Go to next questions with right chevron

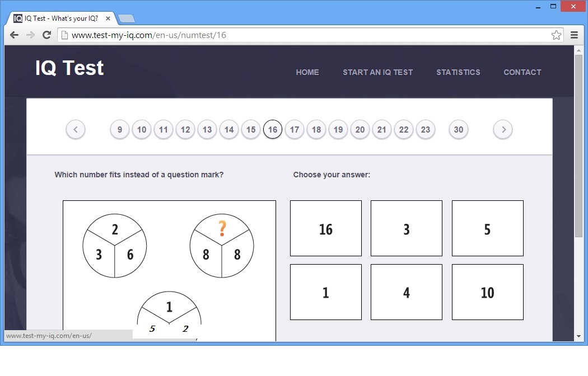[x=503, y=130]
